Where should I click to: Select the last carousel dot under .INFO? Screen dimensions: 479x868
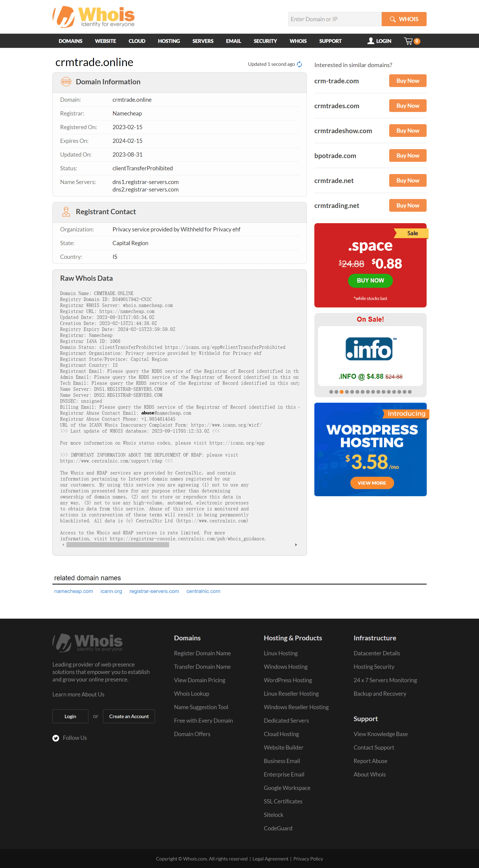pos(410,392)
